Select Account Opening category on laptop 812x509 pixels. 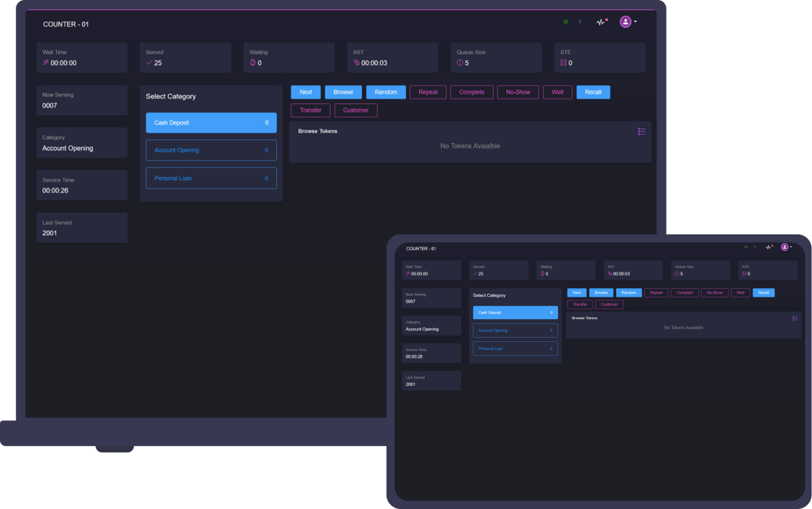(212, 150)
